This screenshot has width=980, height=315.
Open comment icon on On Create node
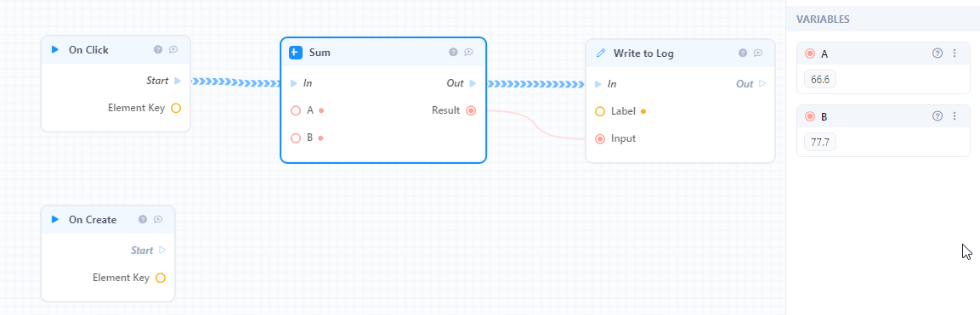coord(158,219)
